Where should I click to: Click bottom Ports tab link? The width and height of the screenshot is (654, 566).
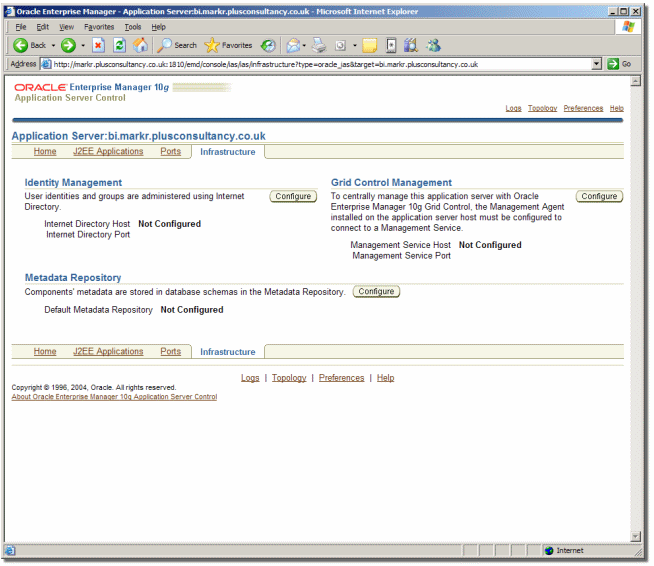pyautogui.click(x=171, y=352)
